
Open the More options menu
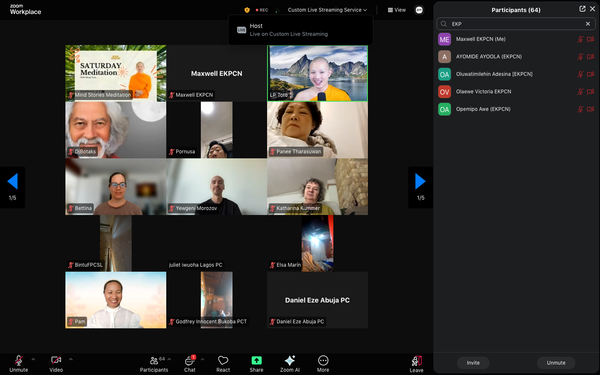coord(323,364)
